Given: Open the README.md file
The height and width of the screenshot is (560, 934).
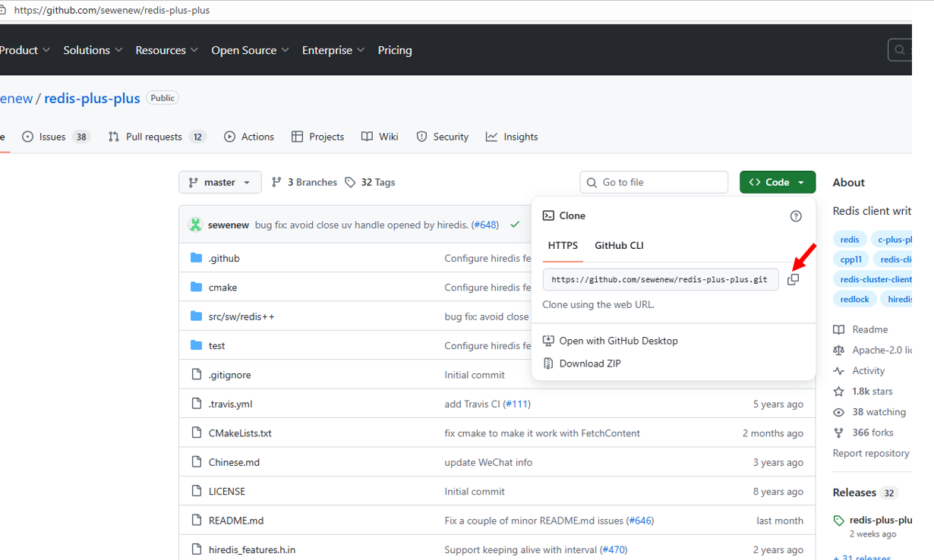Looking at the screenshot, I should click(x=236, y=521).
